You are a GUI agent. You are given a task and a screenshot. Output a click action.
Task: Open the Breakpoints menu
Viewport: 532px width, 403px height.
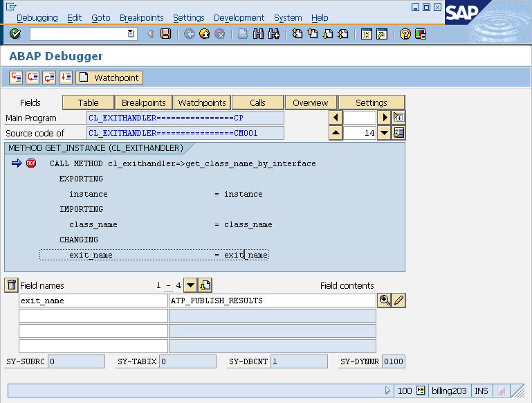point(142,17)
